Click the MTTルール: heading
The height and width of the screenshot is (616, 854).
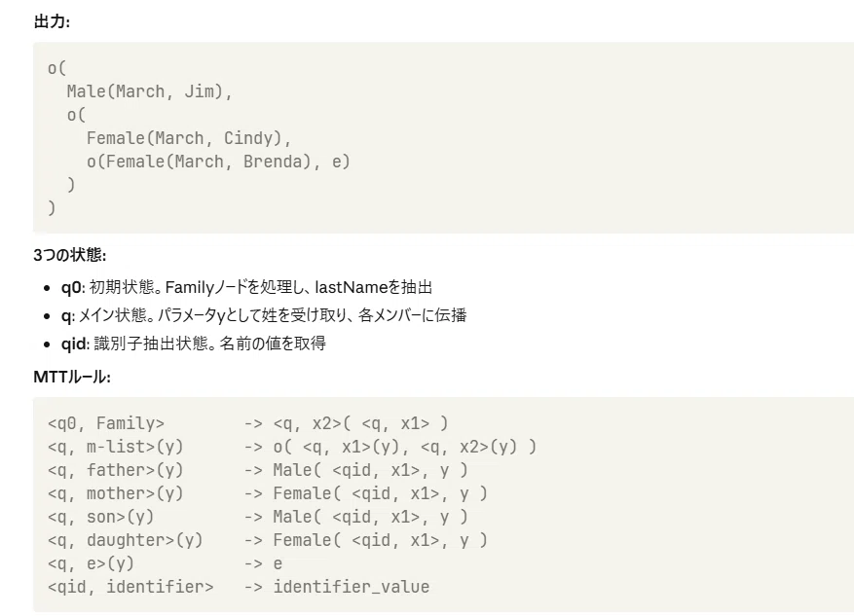(72, 377)
